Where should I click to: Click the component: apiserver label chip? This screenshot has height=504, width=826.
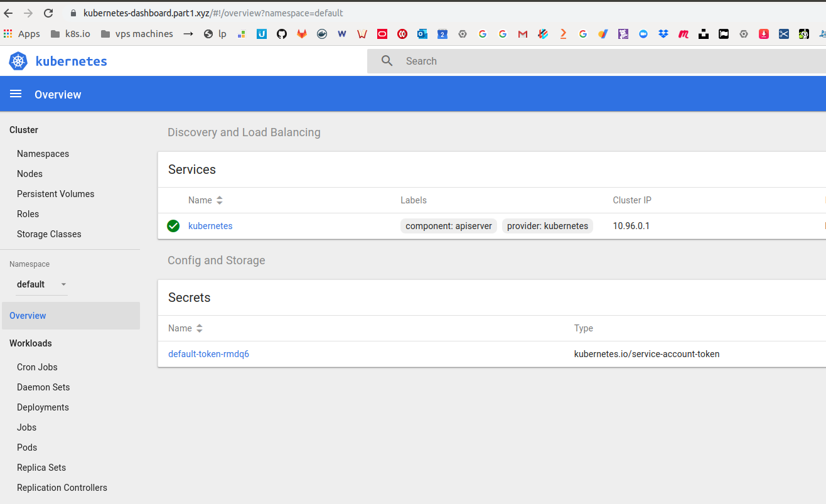(449, 226)
